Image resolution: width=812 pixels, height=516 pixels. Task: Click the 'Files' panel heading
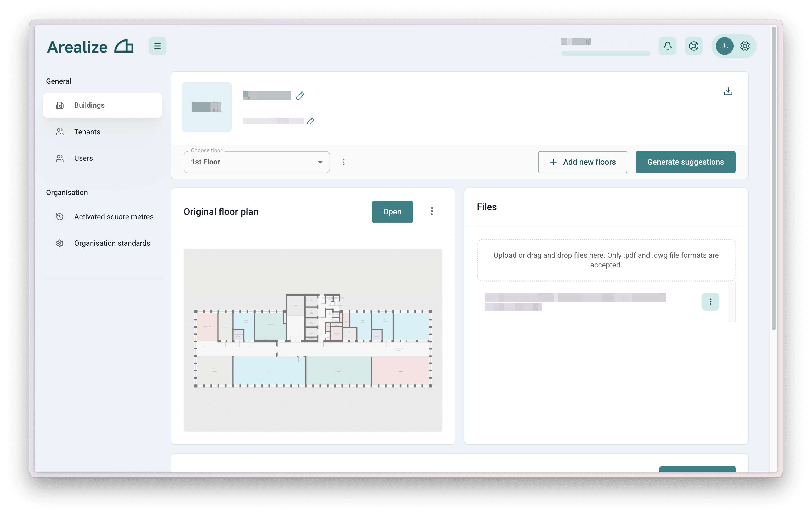point(486,207)
